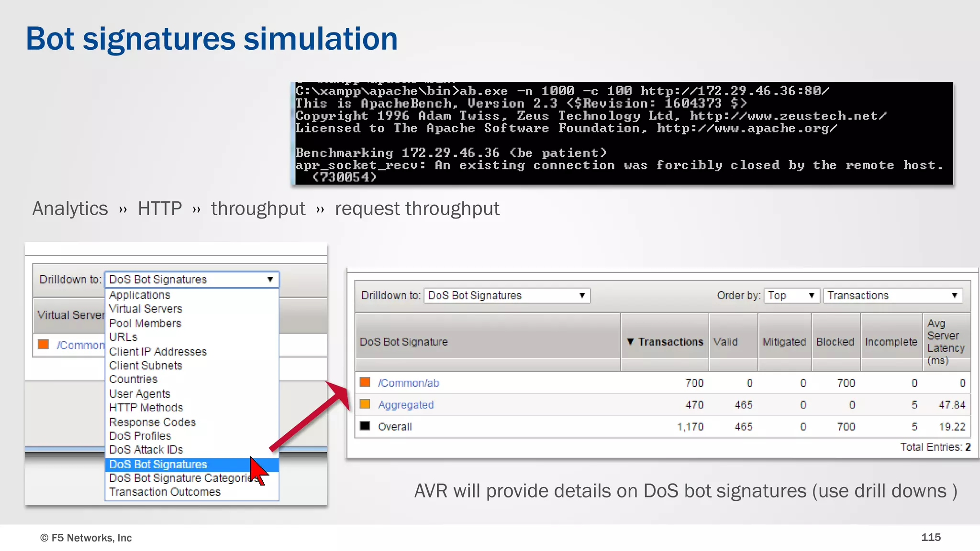Open the Drilldown to dropdown in the left panel
This screenshot has height=551, width=980.
tap(191, 279)
